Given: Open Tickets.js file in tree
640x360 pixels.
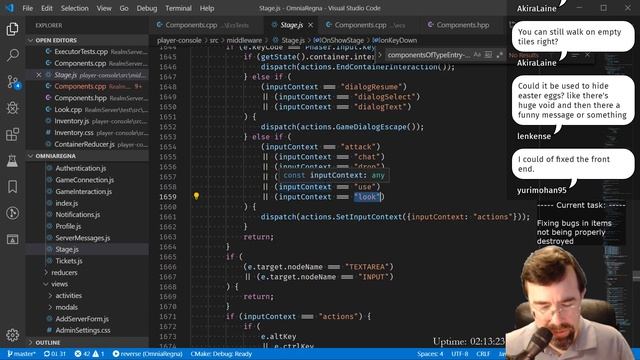Looking at the screenshot, I should pyautogui.click(x=69, y=261).
